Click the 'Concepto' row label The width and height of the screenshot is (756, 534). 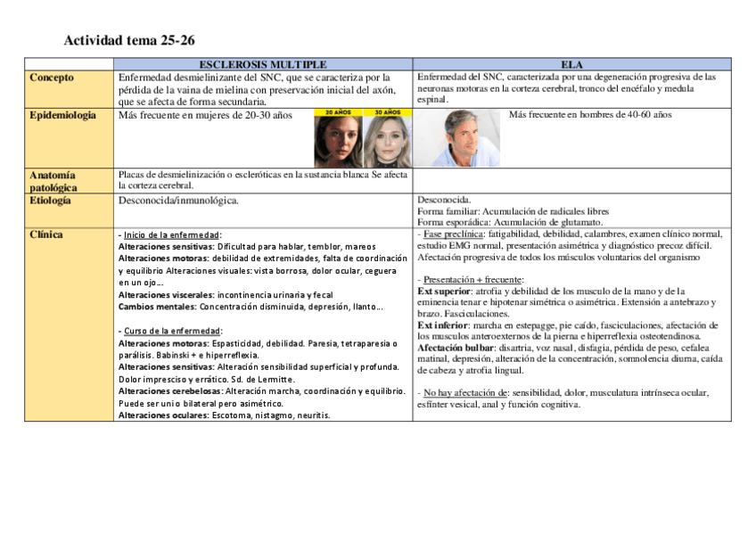click(52, 78)
